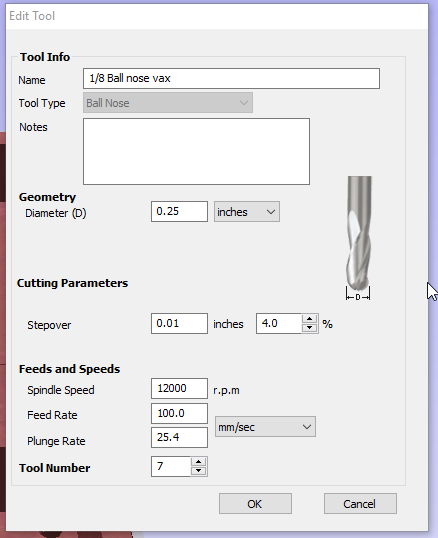Click the ball nose tool bit image
Screen dimensions: 438x538
pos(358,238)
